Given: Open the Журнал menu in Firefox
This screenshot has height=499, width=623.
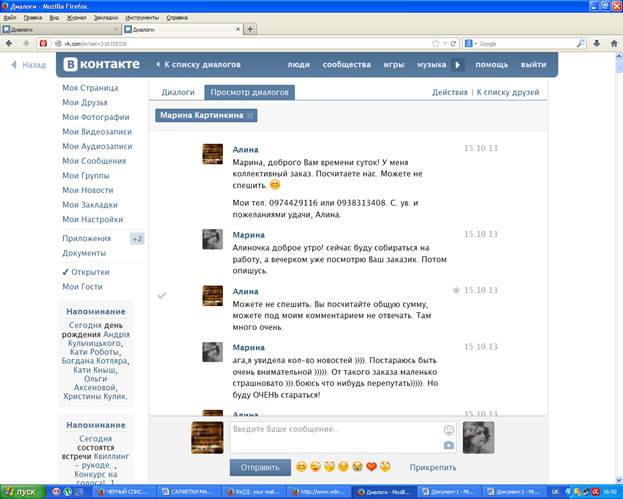Looking at the screenshot, I should 76,17.
